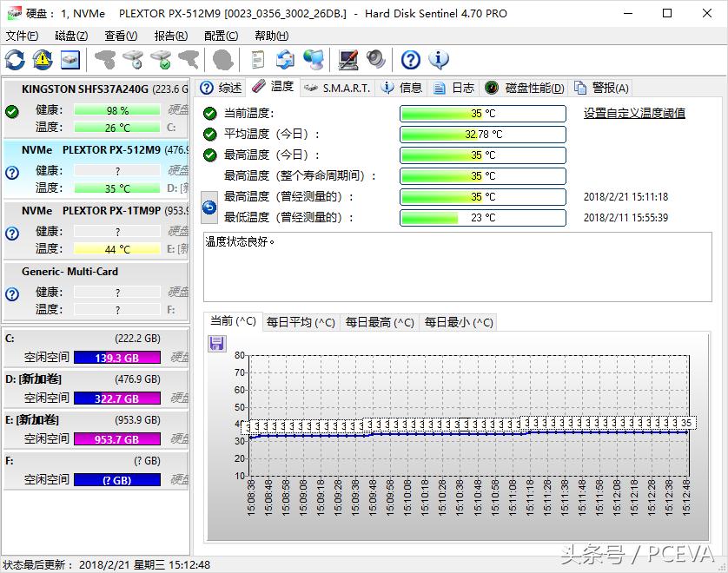
Task: Click the blue info toolbar icon
Action: [439, 60]
